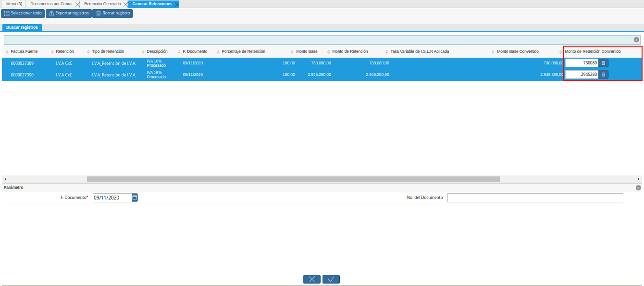Viewport: 644px width, 286px height.
Task: Sort by Factura Fuente column
Action: coord(24,51)
